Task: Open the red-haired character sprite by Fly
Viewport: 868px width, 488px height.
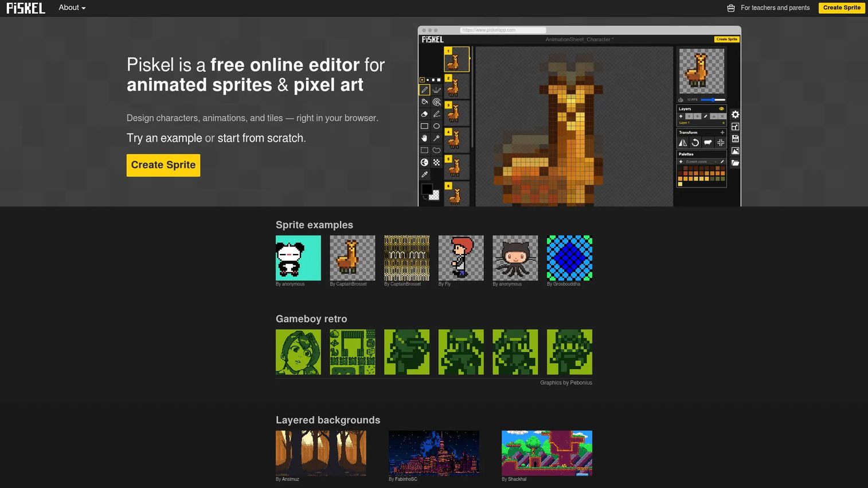Action: coord(461,258)
